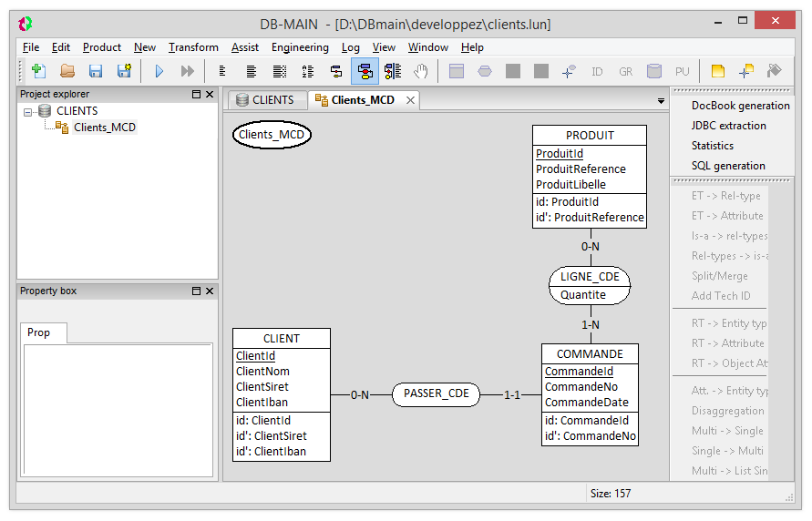
Task: Maximize the Property box panel
Action: tap(196, 291)
